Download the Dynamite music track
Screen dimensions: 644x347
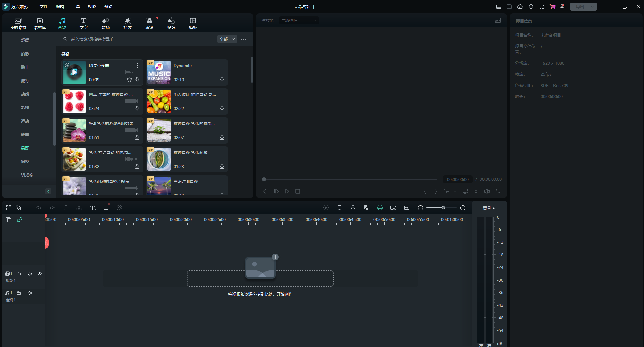coord(222,80)
